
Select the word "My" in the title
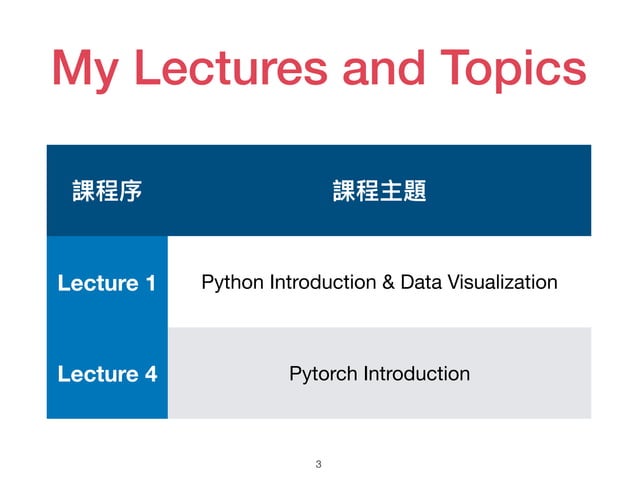85,70
